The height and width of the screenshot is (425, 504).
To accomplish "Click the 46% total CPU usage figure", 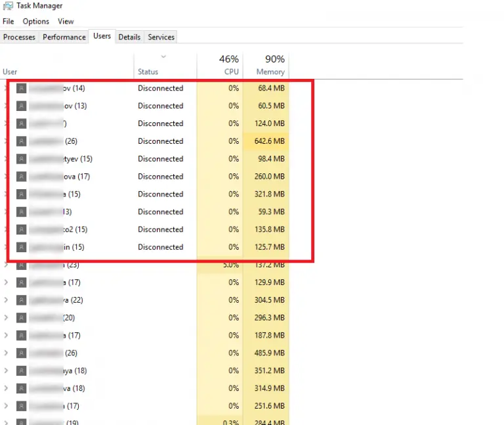I will 229,59.
